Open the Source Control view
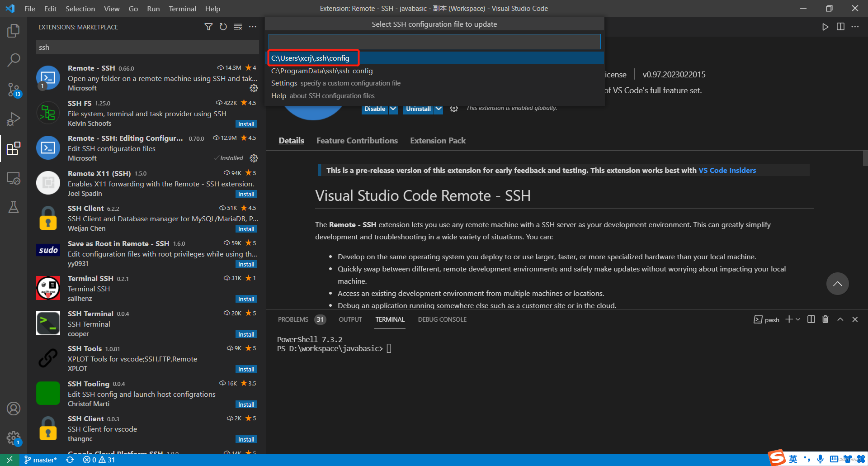Screen dimensions: 868x466 [14, 90]
